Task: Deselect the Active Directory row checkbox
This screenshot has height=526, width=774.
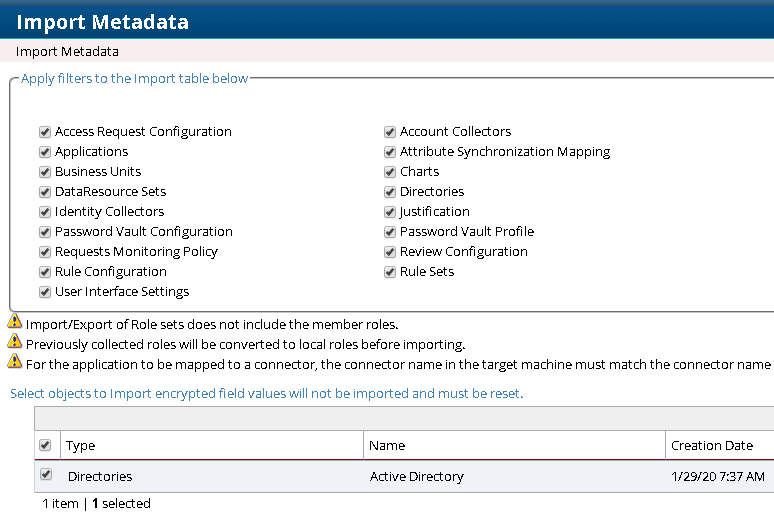Action: [46, 475]
